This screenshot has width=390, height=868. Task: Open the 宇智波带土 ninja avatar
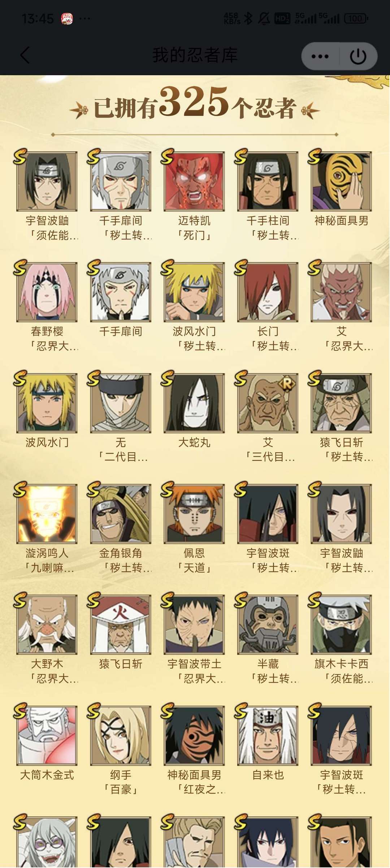pyautogui.click(x=194, y=625)
